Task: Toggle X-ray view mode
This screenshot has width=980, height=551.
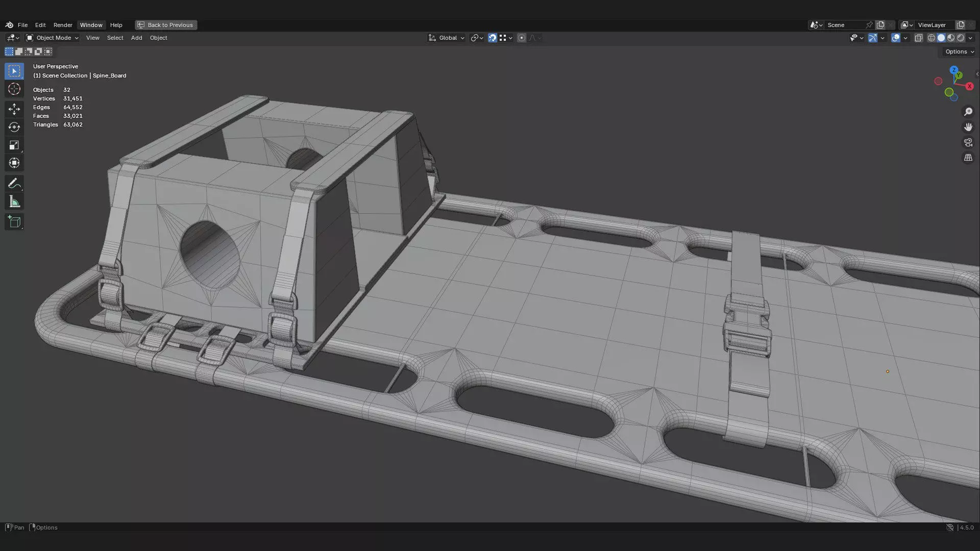Action: click(x=918, y=38)
